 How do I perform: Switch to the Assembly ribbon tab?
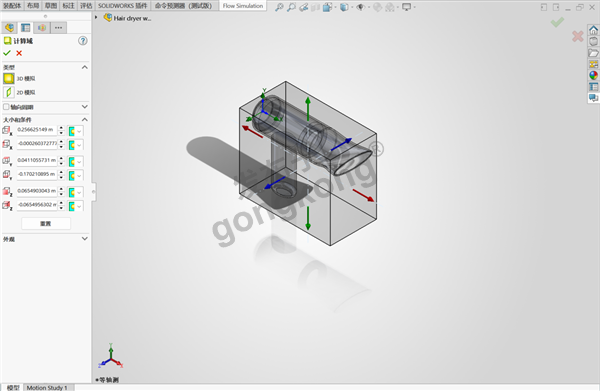click(x=12, y=5)
